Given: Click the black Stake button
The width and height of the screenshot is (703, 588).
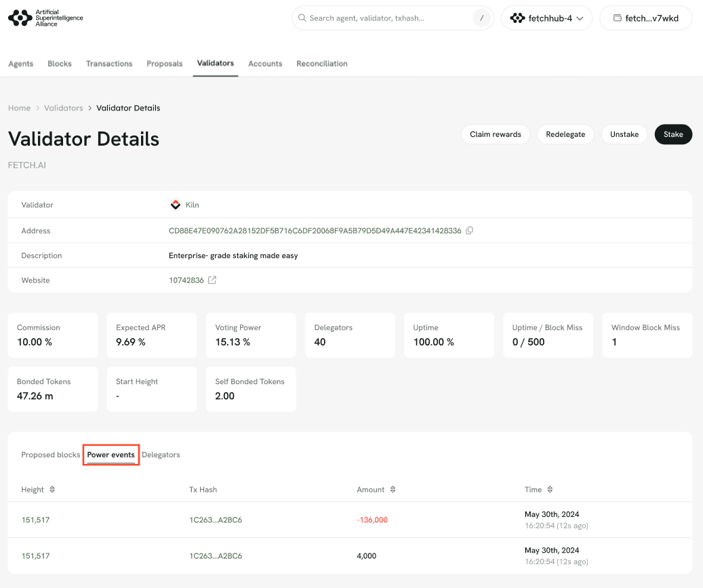Looking at the screenshot, I should point(673,134).
